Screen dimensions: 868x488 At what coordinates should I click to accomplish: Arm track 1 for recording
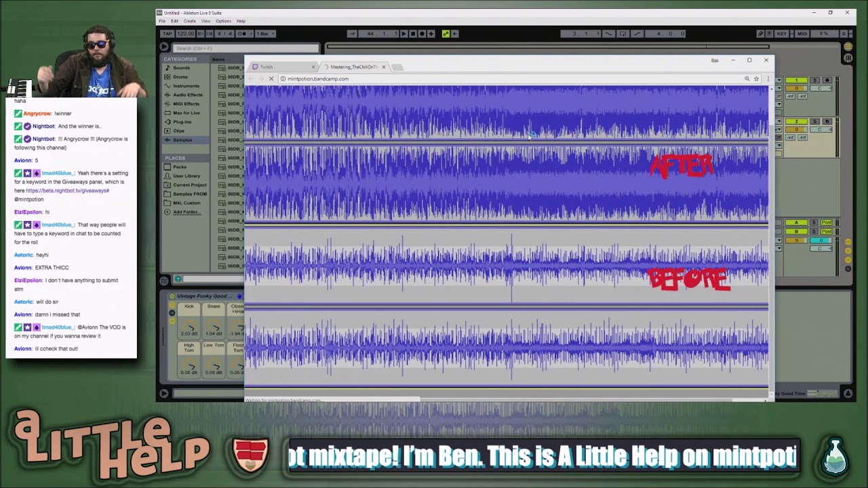pos(827,80)
